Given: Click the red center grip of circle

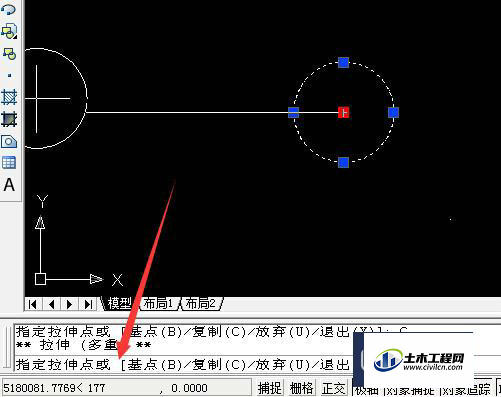Looking at the screenshot, I should [x=343, y=112].
